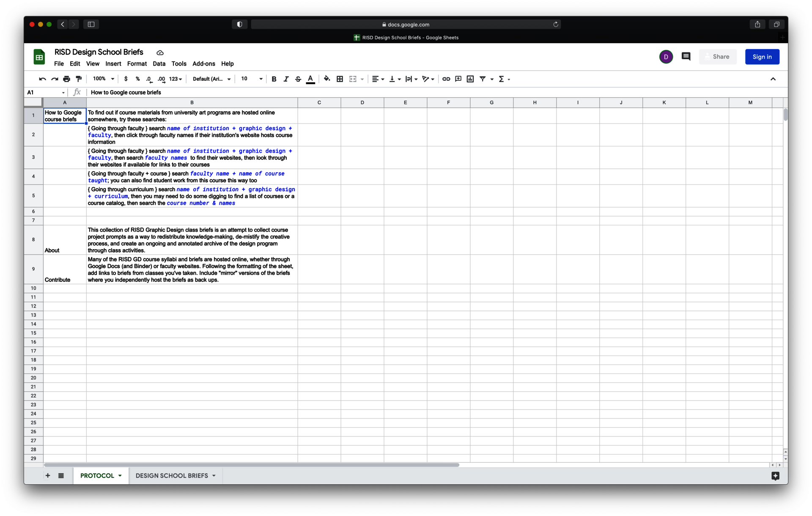Click the Print icon
Image resolution: width=812 pixels, height=516 pixels.
click(66, 79)
